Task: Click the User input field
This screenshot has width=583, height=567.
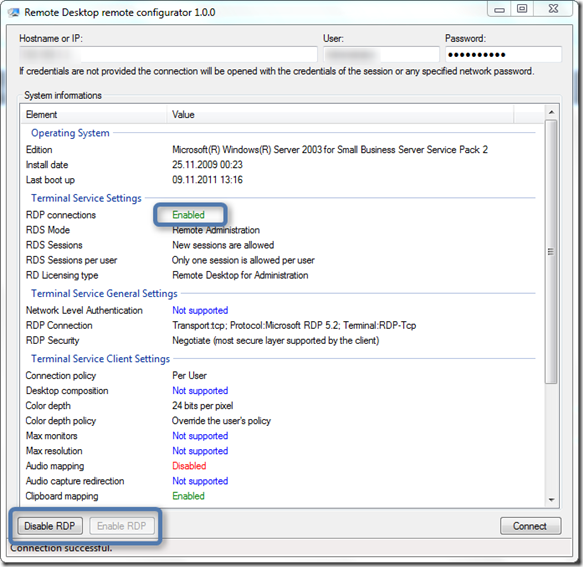Action: (x=381, y=55)
